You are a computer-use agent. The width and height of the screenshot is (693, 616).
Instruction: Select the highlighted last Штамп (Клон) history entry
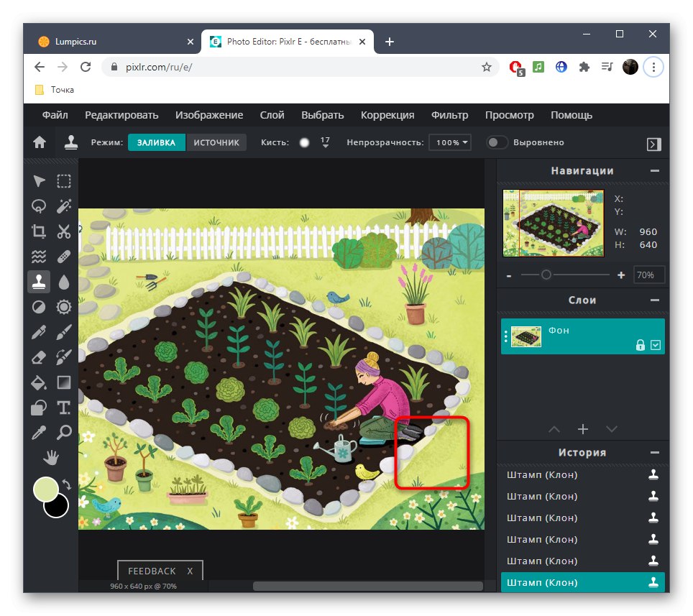coord(582,582)
